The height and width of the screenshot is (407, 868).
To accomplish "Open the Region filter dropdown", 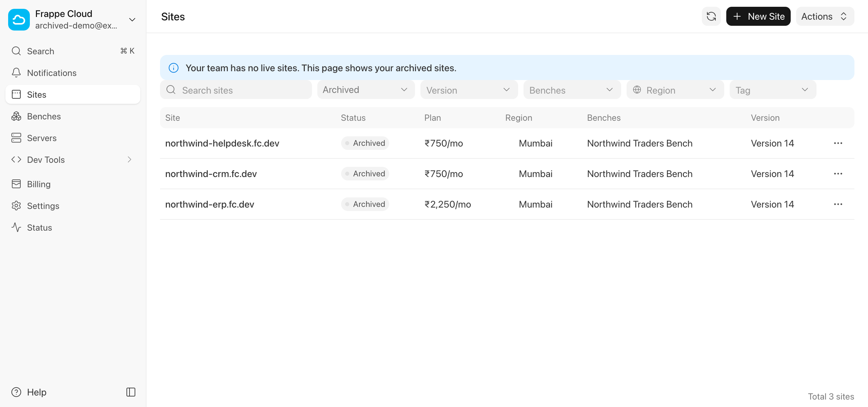I will [675, 90].
